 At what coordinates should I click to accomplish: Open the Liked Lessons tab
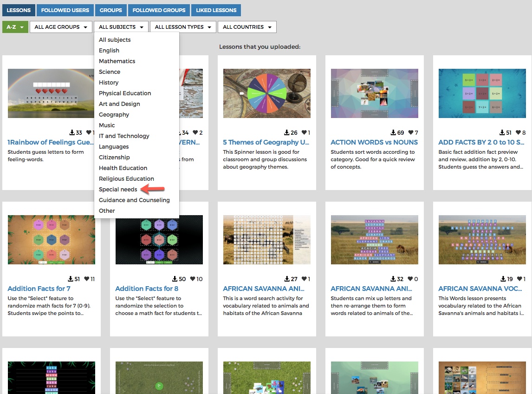point(216,10)
